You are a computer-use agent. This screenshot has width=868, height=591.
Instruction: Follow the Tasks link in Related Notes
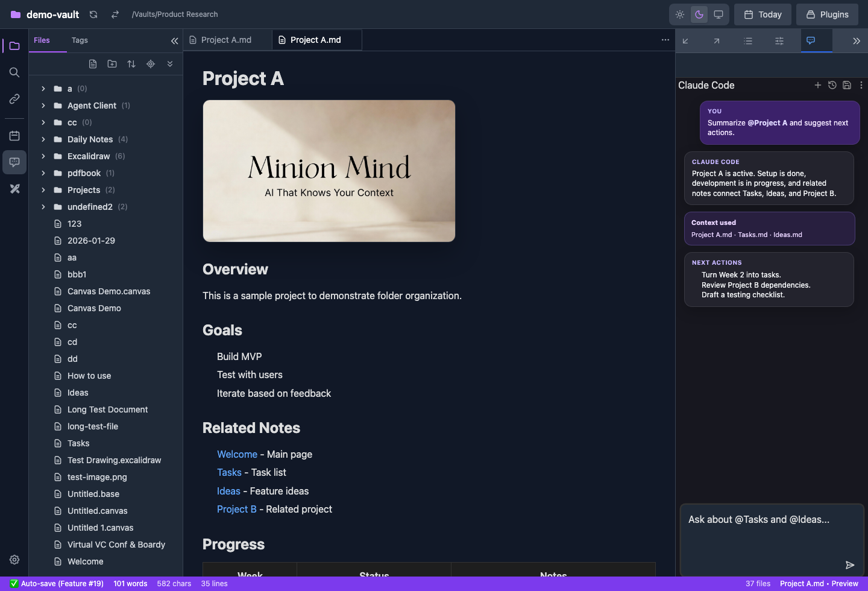(x=229, y=472)
